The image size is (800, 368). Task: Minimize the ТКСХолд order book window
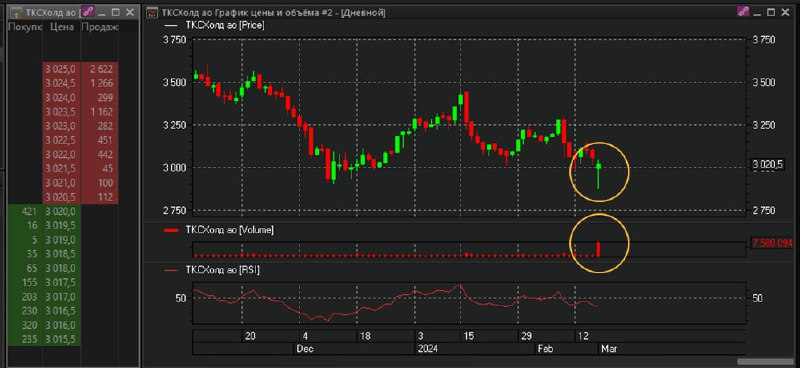coord(103,12)
